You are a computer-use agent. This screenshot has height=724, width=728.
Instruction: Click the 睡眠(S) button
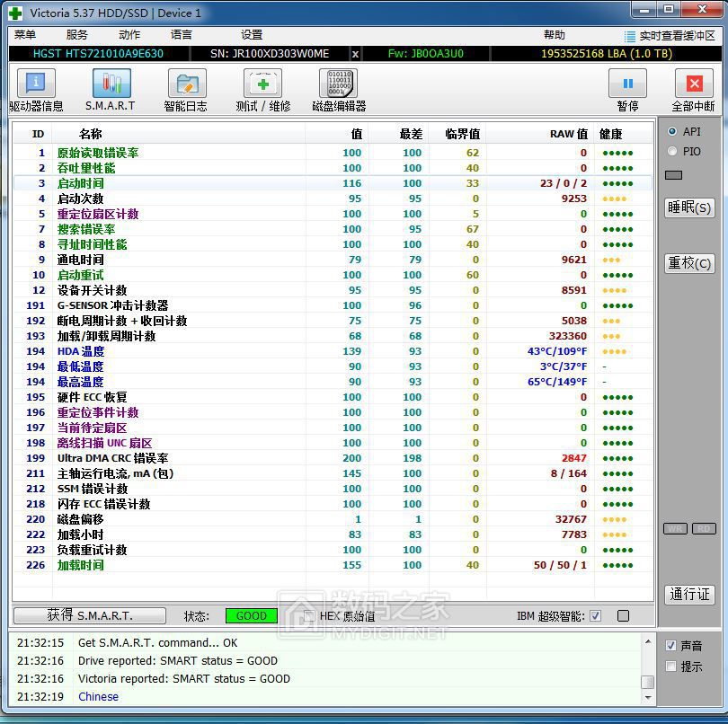point(689,207)
